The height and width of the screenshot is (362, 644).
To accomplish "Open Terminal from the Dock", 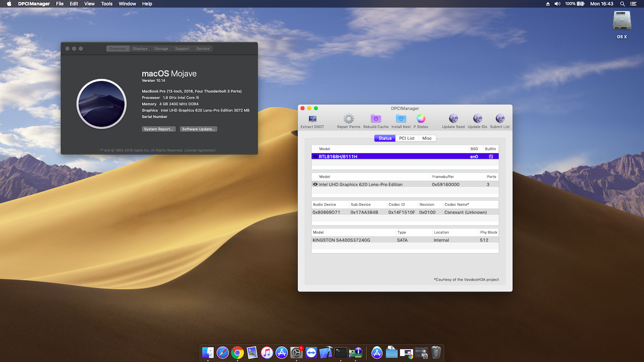I will (341, 352).
